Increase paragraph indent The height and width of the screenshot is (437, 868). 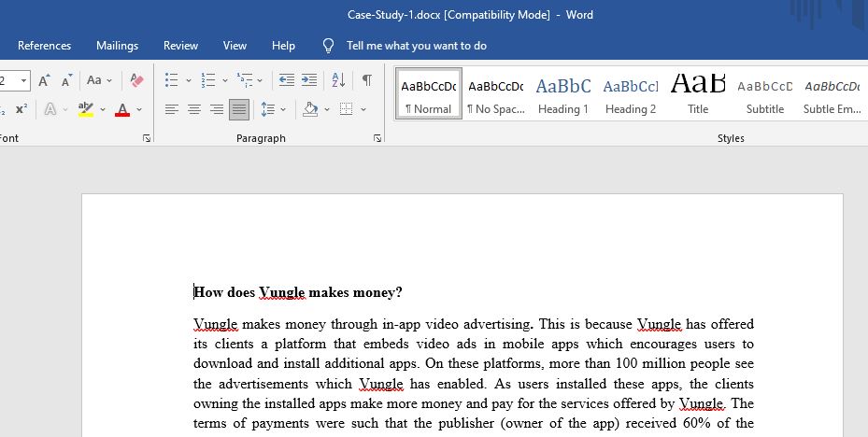coord(309,80)
